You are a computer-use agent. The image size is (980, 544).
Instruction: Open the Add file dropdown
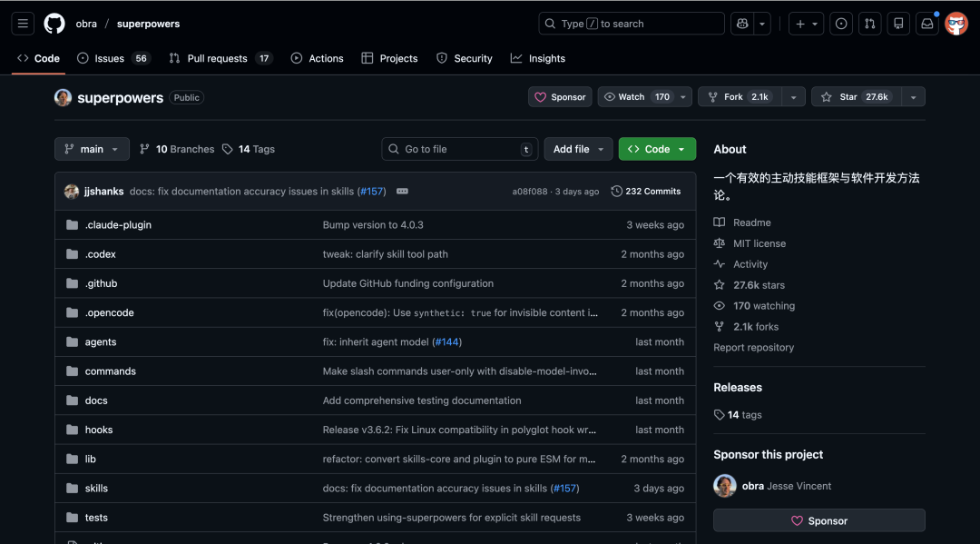pos(578,149)
